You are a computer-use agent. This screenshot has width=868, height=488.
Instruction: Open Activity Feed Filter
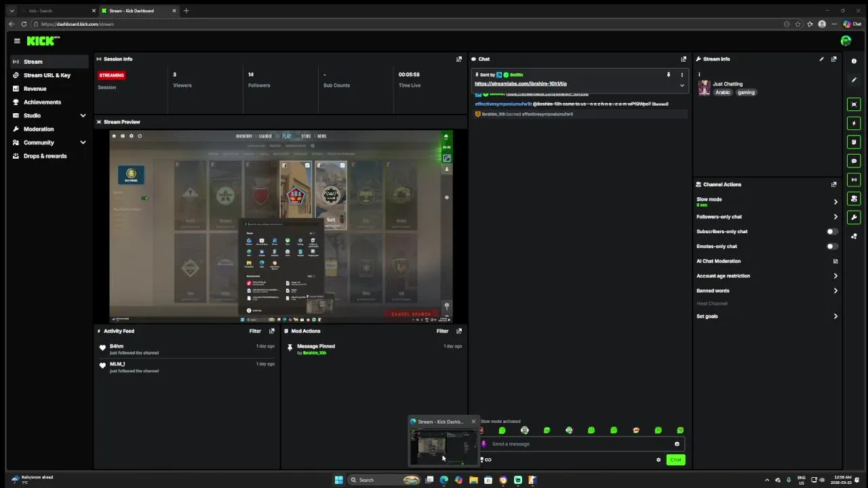[x=255, y=331]
